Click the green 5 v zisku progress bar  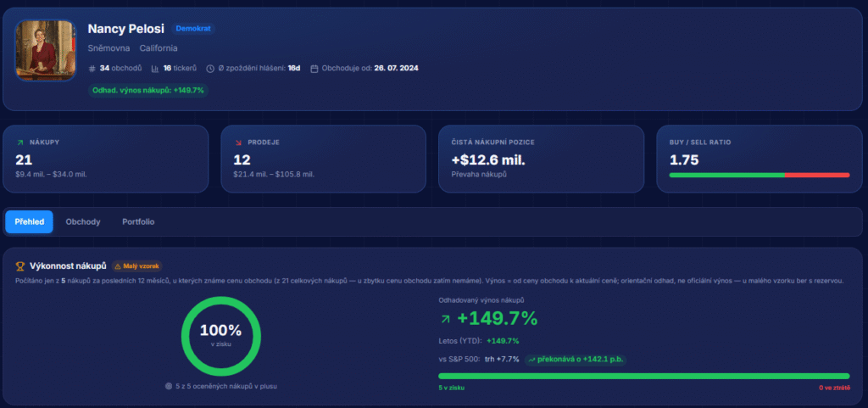click(x=644, y=376)
